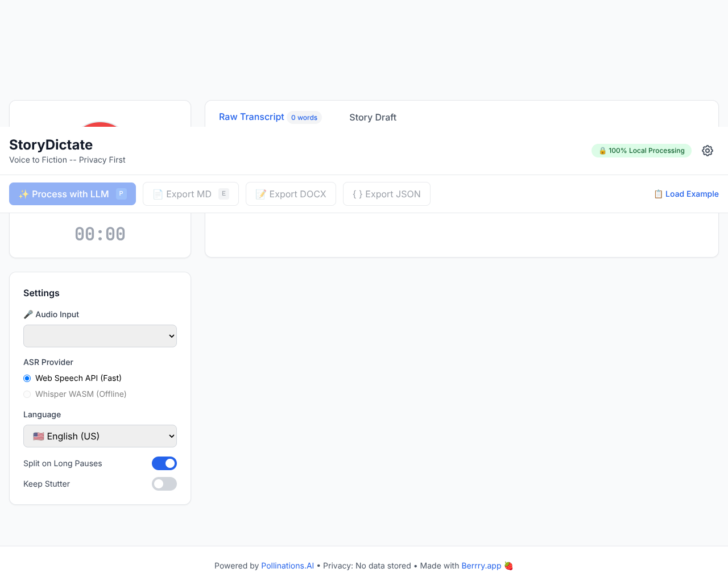Select the Web Speech API (Fast) radio button
728x585 pixels.
(x=27, y=378)
